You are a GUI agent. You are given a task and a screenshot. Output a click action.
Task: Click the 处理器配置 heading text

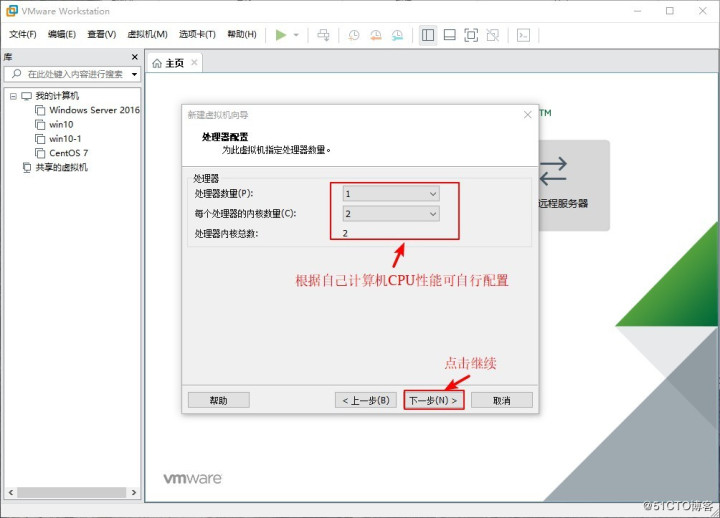pos(225,137)
